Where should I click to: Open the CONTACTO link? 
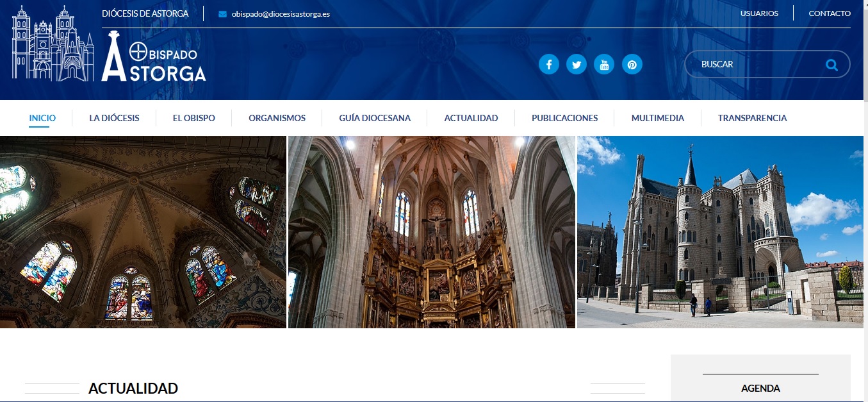[830, 13]
